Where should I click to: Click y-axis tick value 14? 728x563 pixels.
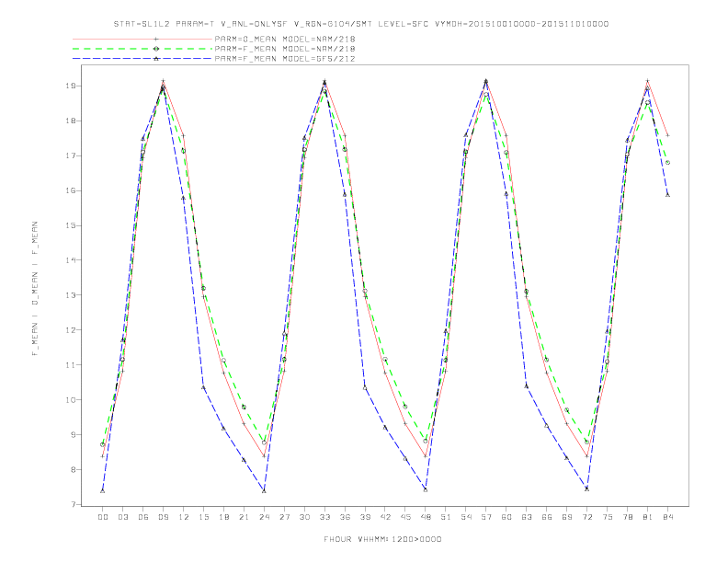pyautogui.click(x=71, y=260)
